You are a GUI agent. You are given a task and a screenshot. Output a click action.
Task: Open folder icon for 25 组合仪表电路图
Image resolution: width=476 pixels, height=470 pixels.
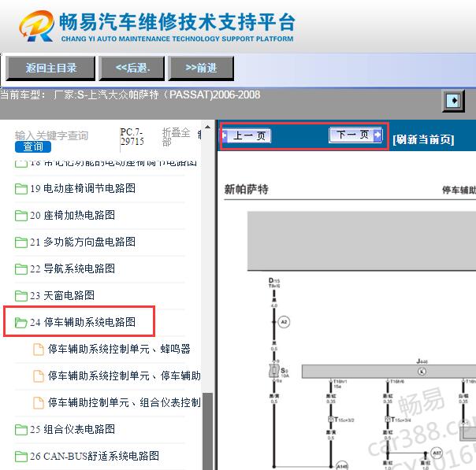[x=21, y=429]
